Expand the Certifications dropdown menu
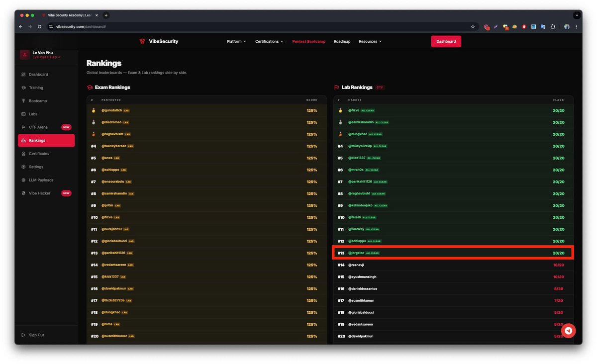Viewport: 597px width, 364px height. coord(269,42)
